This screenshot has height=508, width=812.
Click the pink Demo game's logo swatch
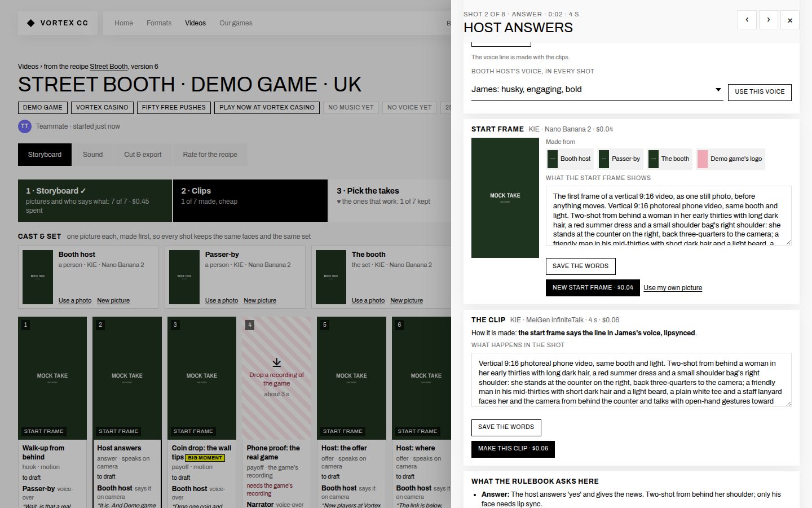click(x=703, y=159)
